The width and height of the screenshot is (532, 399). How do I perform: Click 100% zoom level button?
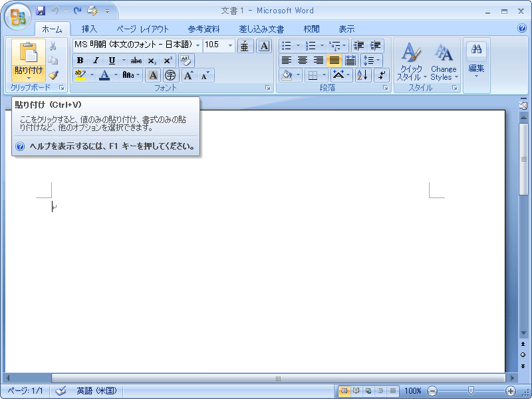pyautogui.click(x=413, y=391)
